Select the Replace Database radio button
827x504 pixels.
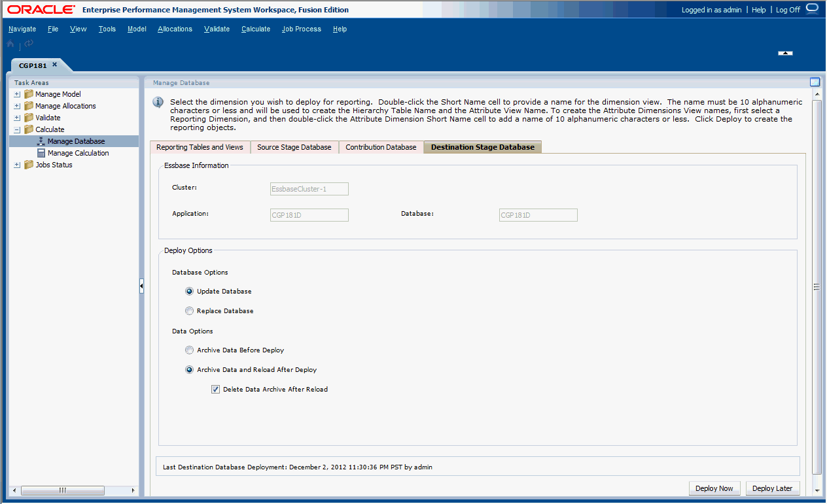(190, 311)
